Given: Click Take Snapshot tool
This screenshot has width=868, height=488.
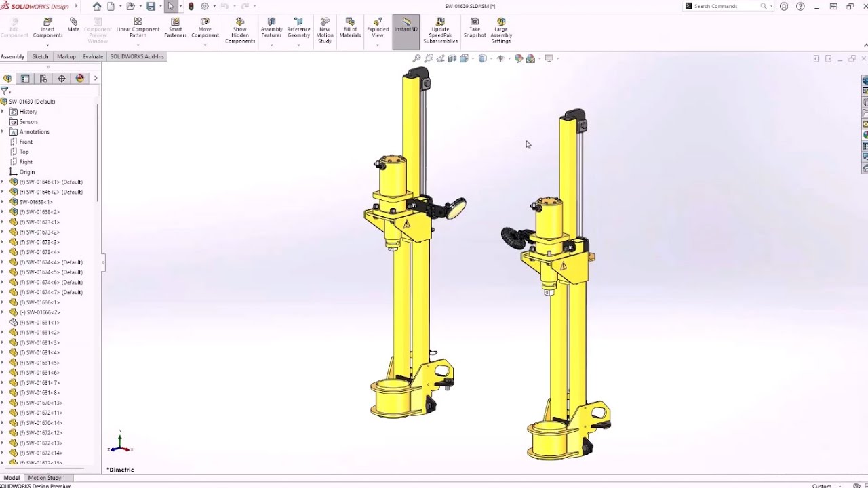Looking at the screenshot, I should click(475, 28).
